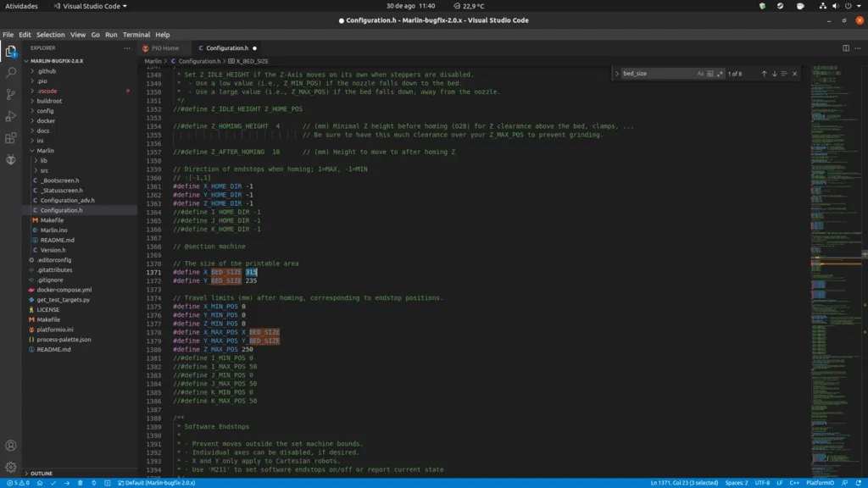Expand the replace row in find widget

click(x=617, y=74)
